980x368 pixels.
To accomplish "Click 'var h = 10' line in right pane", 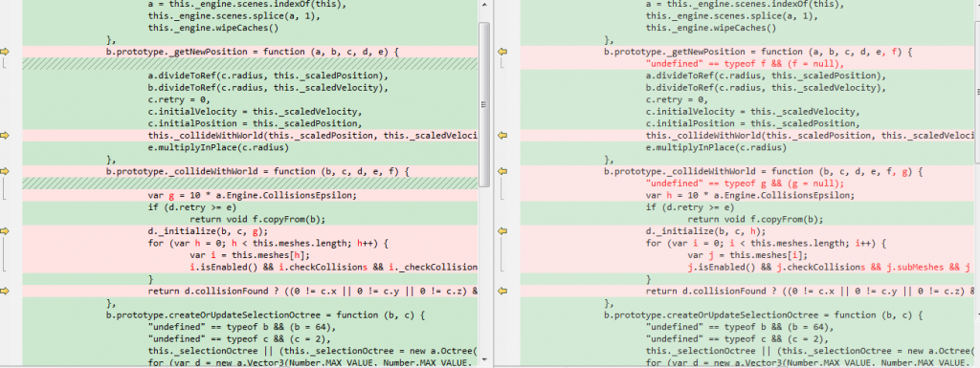I will coord(750,195).
